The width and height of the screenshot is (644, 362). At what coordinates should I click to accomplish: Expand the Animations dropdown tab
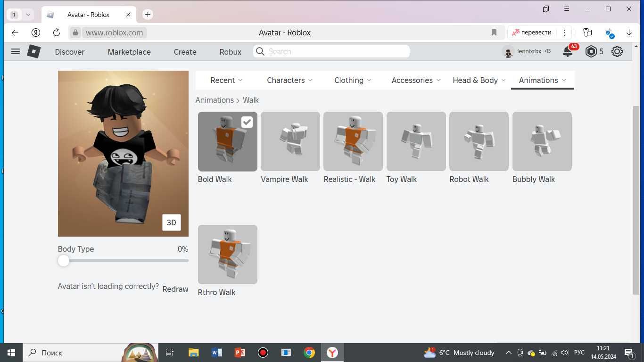tap(543, 80)
